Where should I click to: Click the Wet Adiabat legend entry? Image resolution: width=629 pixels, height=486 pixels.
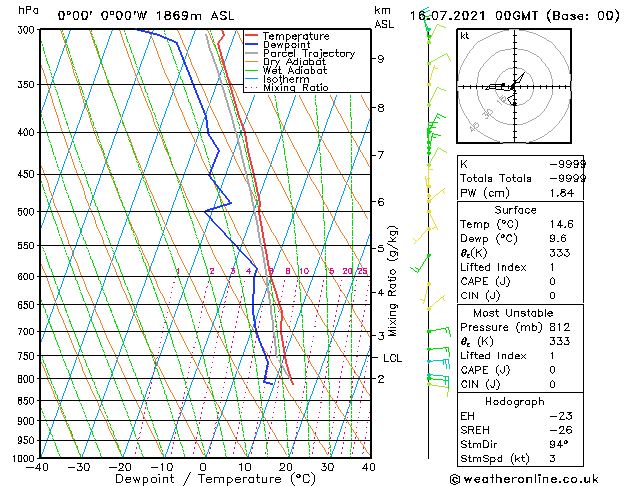pos(286,70)
